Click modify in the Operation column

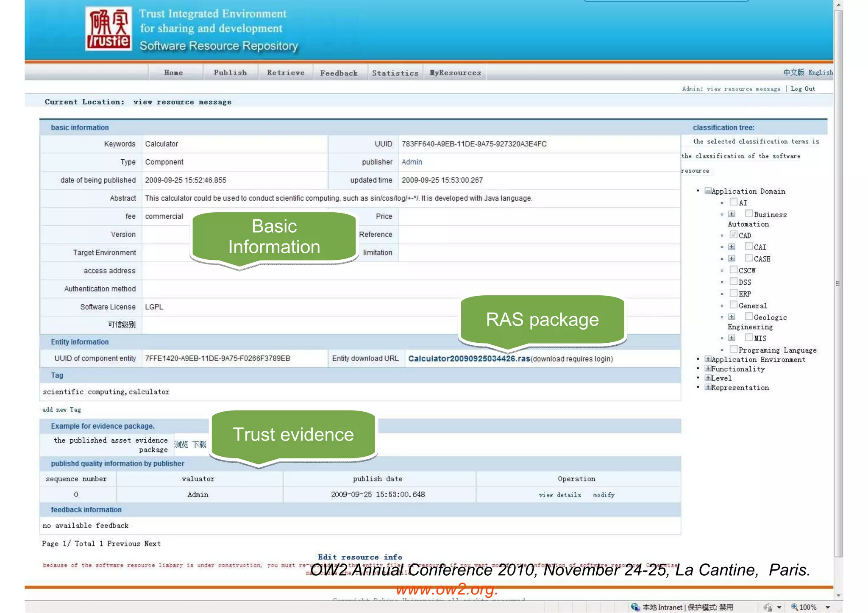(604, 495)
